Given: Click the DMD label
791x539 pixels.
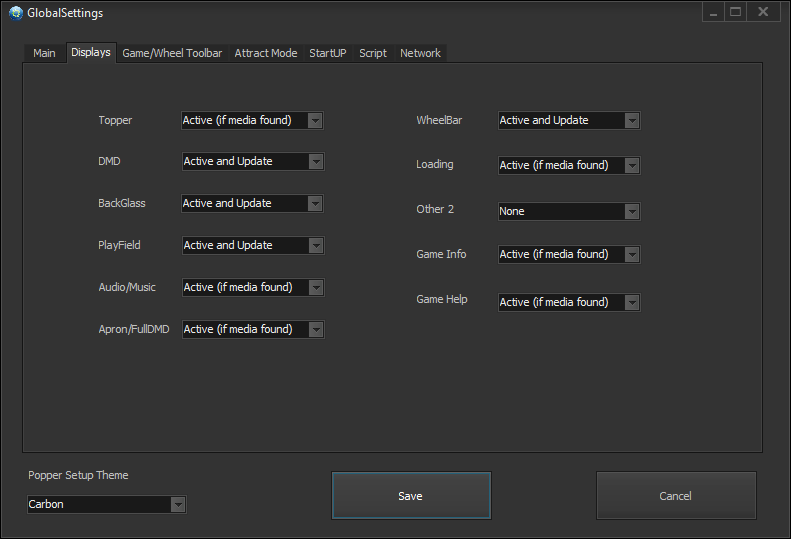Looking at the screenshot, I should pos(109,161).
